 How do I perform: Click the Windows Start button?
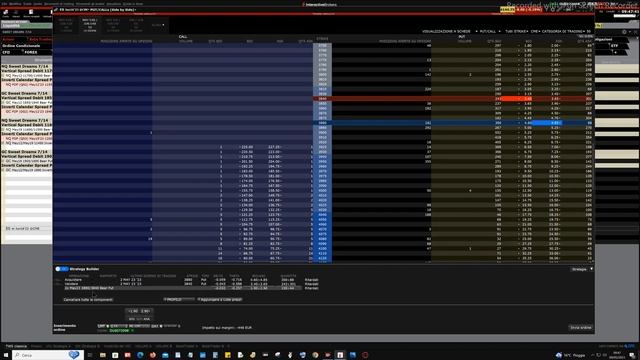coord(6,355)
